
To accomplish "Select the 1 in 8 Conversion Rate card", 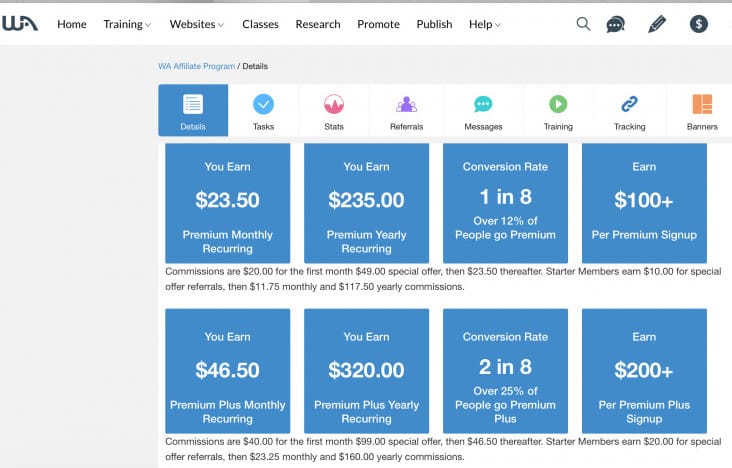I will [x=505, y=203].
